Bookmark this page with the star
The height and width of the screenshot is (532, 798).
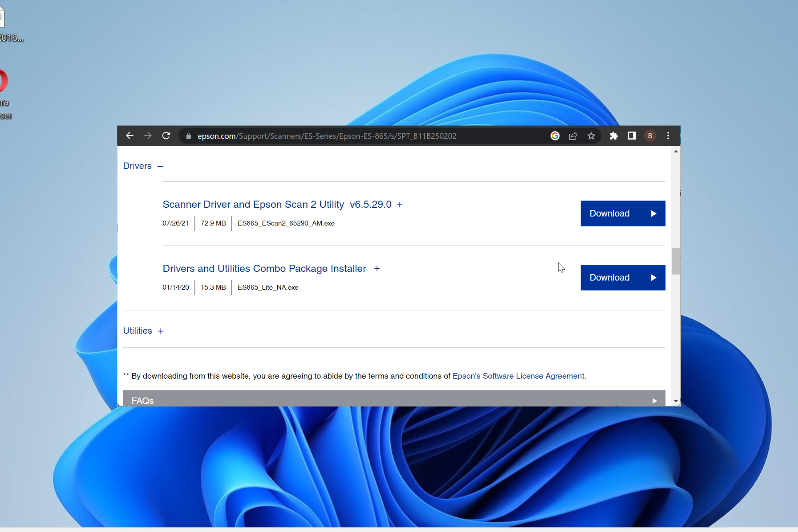591,136
